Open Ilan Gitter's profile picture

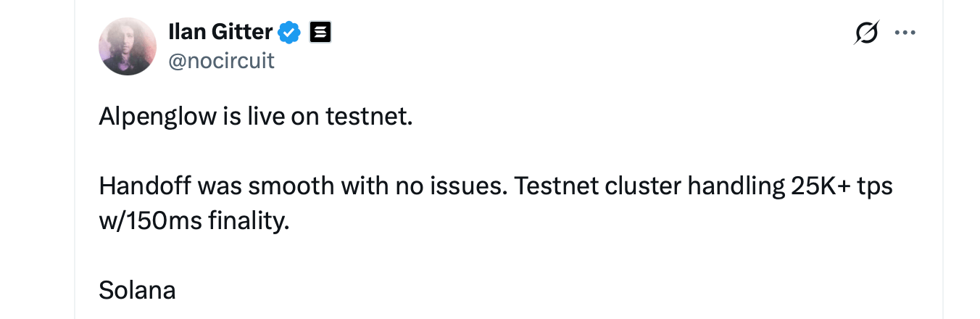click(x=128, y=46)
